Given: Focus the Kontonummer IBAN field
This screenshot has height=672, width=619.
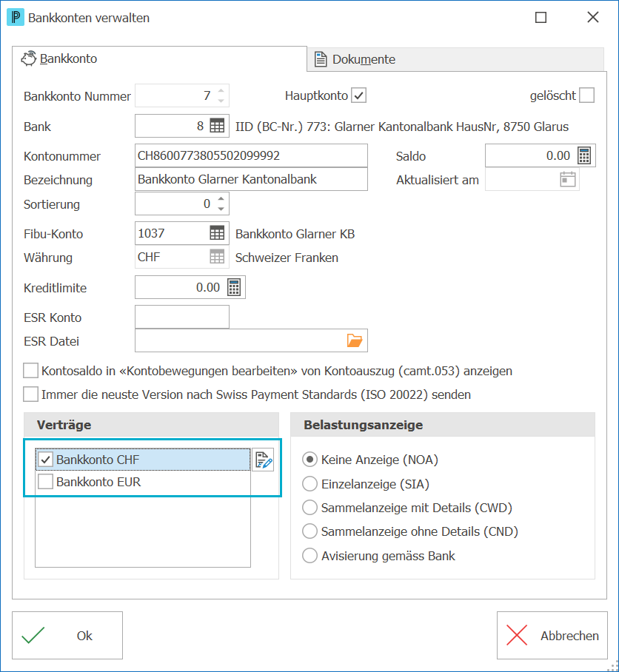Looking at the screenshot, I should coord(251,155).
